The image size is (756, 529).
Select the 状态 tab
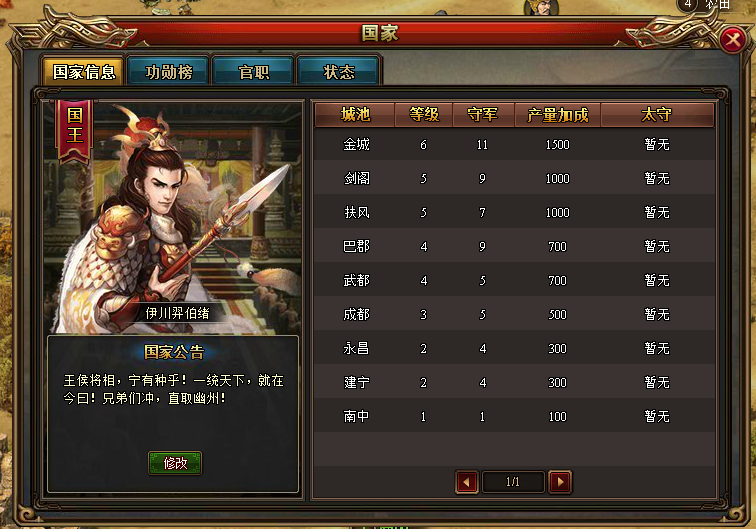pyautogui.click(x=339, y=72)
